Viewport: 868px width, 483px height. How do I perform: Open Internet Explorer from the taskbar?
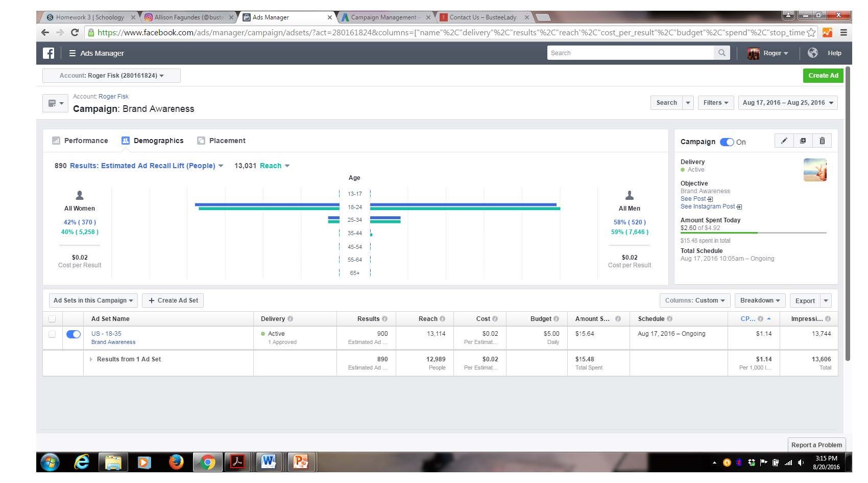[x=82, y=462]
